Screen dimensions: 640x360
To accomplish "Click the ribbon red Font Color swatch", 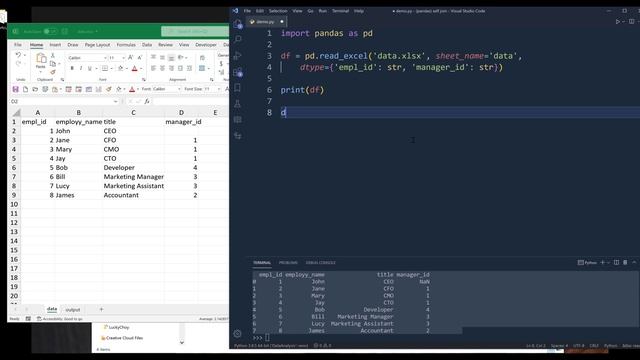I will point(134,68).
